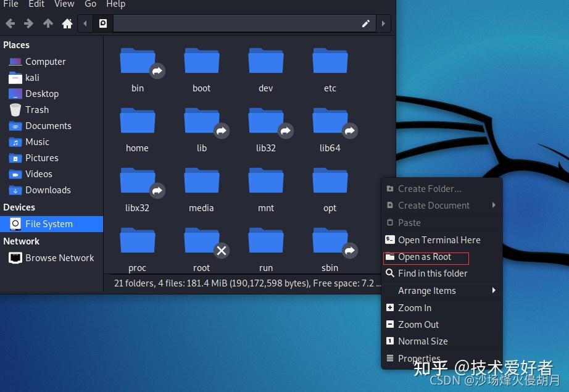Choose Zoom In from context menu
This screenshot has height=392, width=569.
(442, 308)
